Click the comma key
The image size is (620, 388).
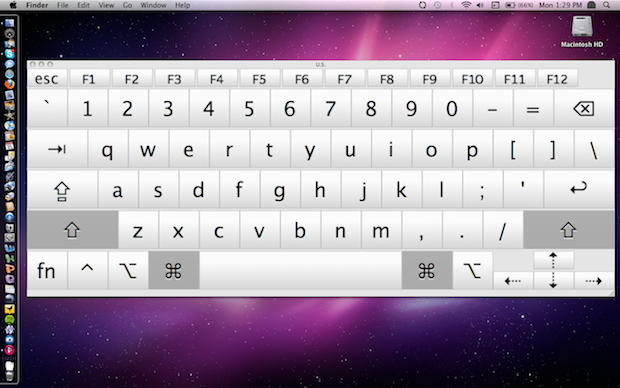coord(422,230)
